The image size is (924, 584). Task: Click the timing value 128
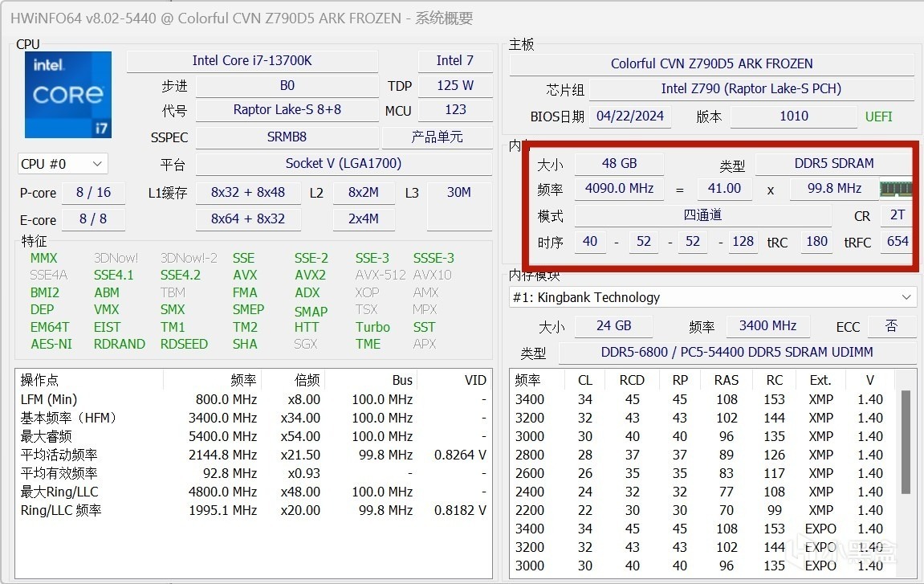[743, 242]
